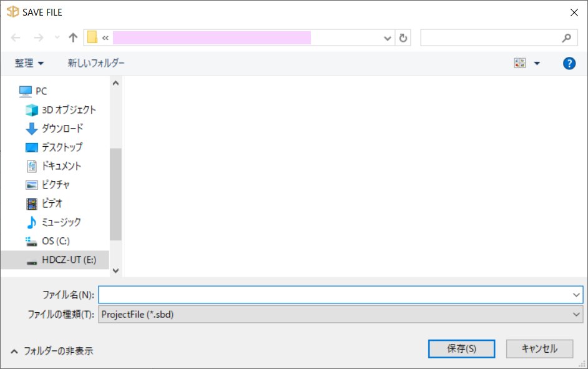Click the up one level arrow
The width and height of the screenshot is (588, 369).
coord(73,38)
